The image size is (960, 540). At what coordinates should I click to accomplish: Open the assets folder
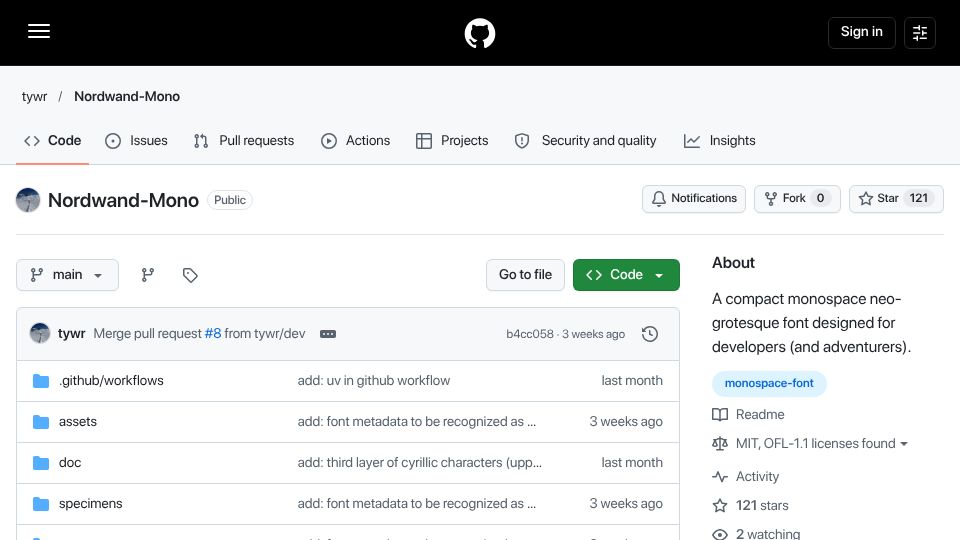click(78, 422)
